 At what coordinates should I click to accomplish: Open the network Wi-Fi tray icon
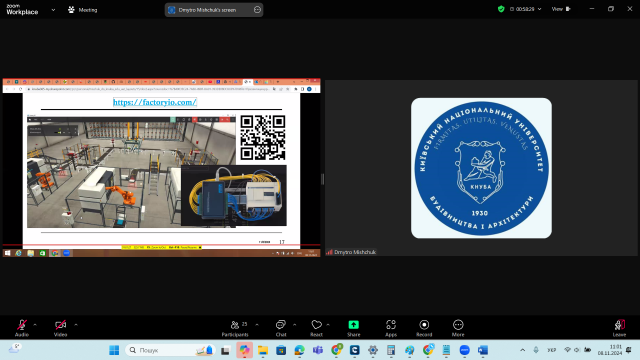[x=567, y=350]
